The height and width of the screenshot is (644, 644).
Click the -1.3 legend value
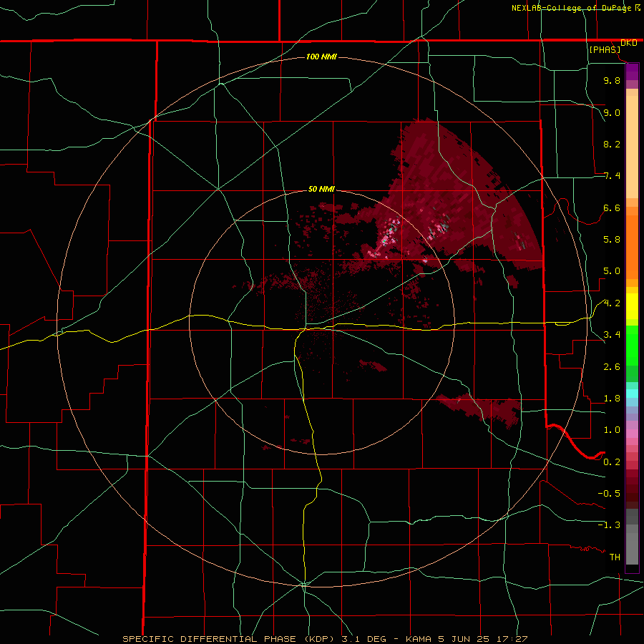click(609, 525)
